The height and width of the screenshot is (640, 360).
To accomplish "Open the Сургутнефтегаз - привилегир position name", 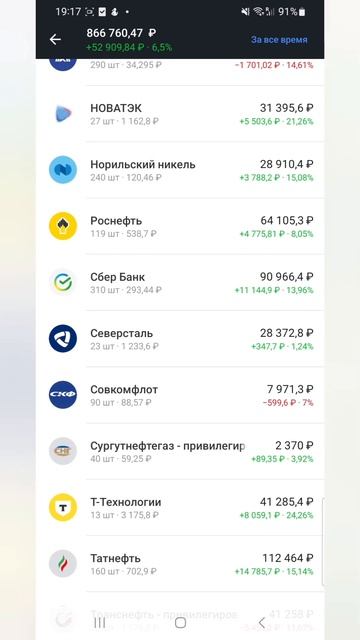I will [167, 446].
